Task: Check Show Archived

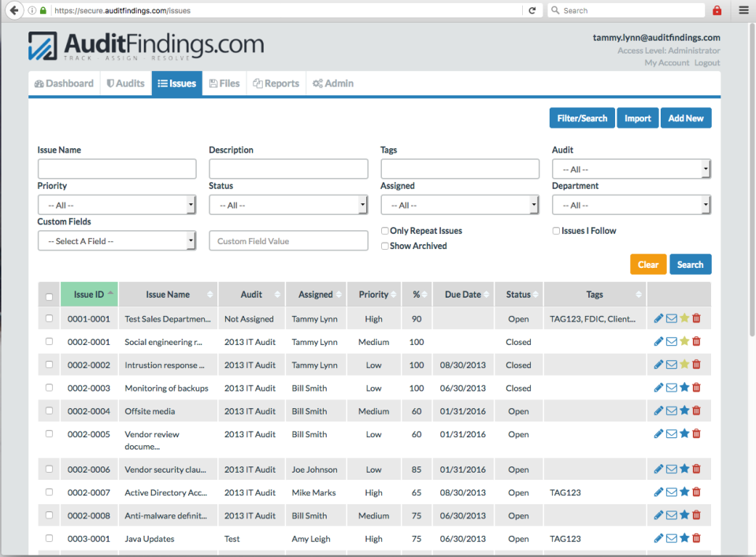Action: click(385, 246)
